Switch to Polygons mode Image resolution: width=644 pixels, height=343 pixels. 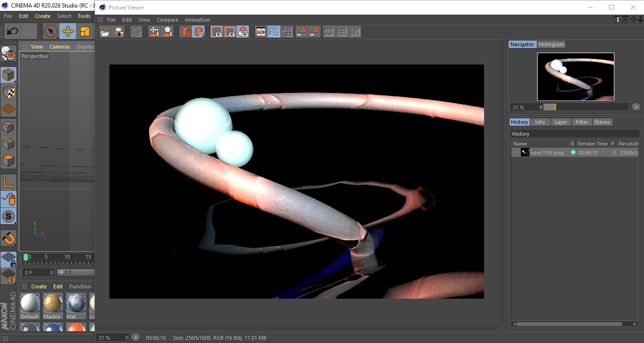pos(8,161)
